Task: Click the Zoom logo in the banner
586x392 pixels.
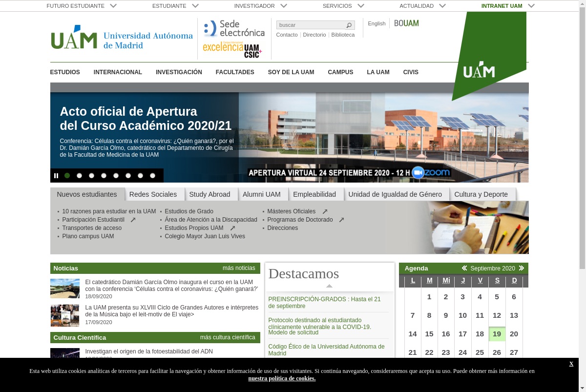Action: point(431,173)
